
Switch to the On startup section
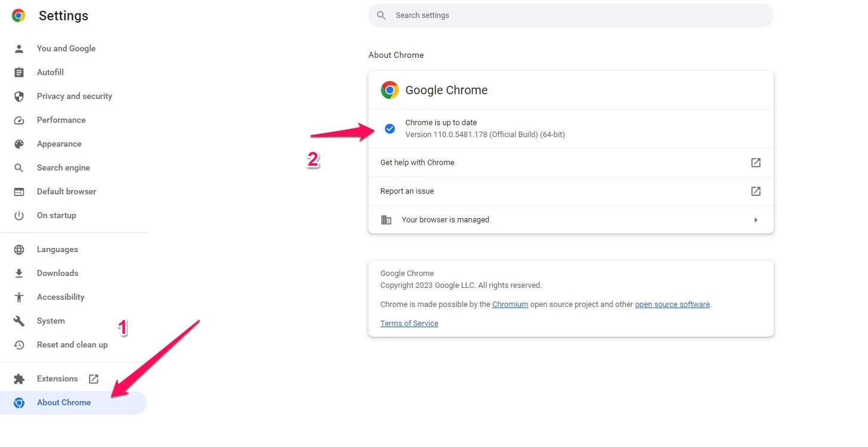tap(57, 215)
